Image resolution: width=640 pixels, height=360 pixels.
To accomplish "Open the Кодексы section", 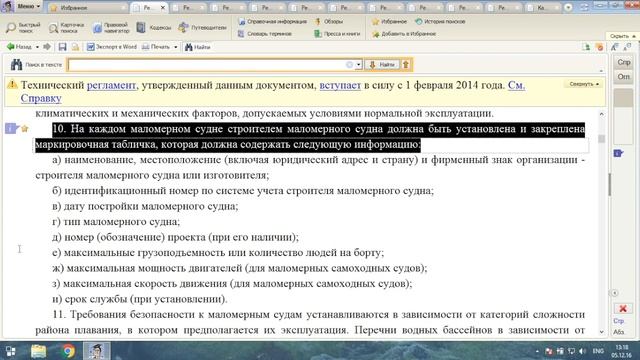I will tap(154, 27).
